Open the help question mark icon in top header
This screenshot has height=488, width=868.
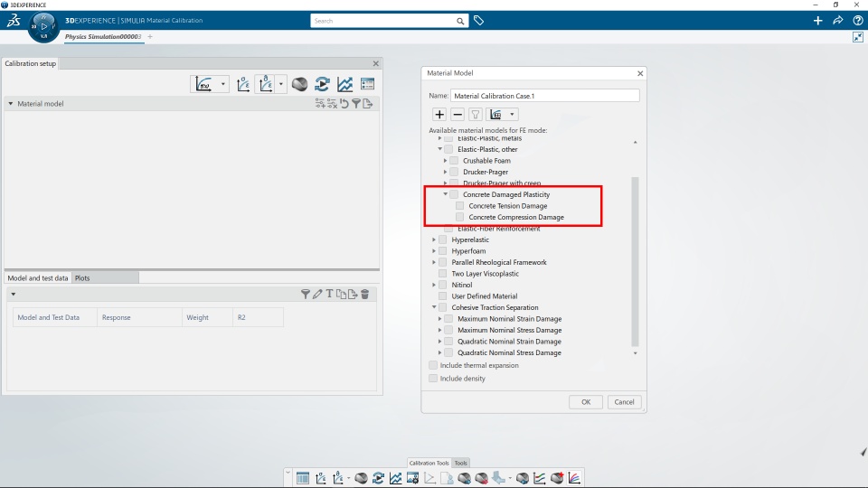point(858,21)
